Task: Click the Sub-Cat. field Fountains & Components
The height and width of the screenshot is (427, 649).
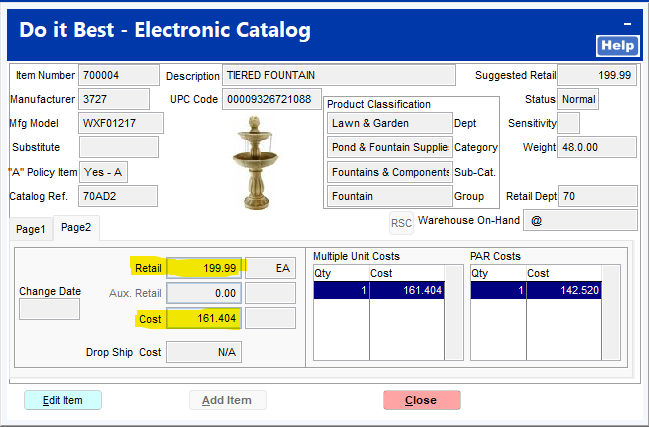Action: pyautogui.click(x=389, y=172)
